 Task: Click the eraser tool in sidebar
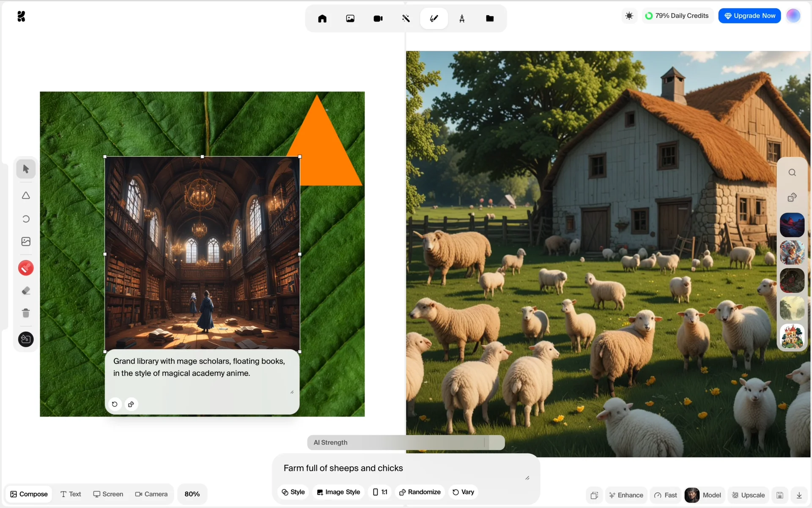pos(26,290)
